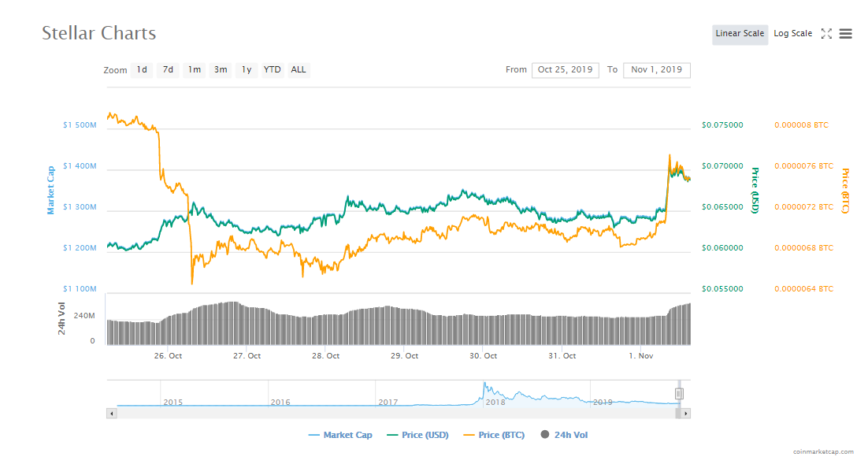Set zoom to 7d
The image size is (868, 464).
pyautogui.click(x=168, y=70)
